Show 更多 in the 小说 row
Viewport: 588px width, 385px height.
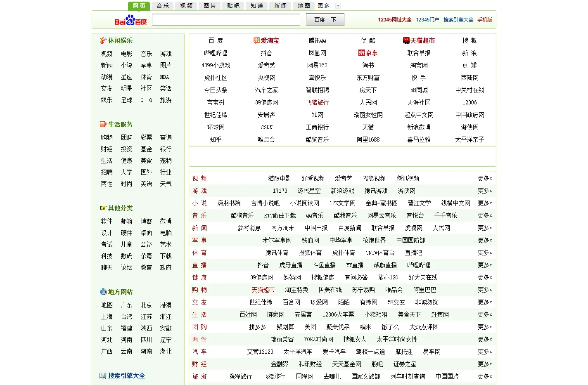click(485, 203)
